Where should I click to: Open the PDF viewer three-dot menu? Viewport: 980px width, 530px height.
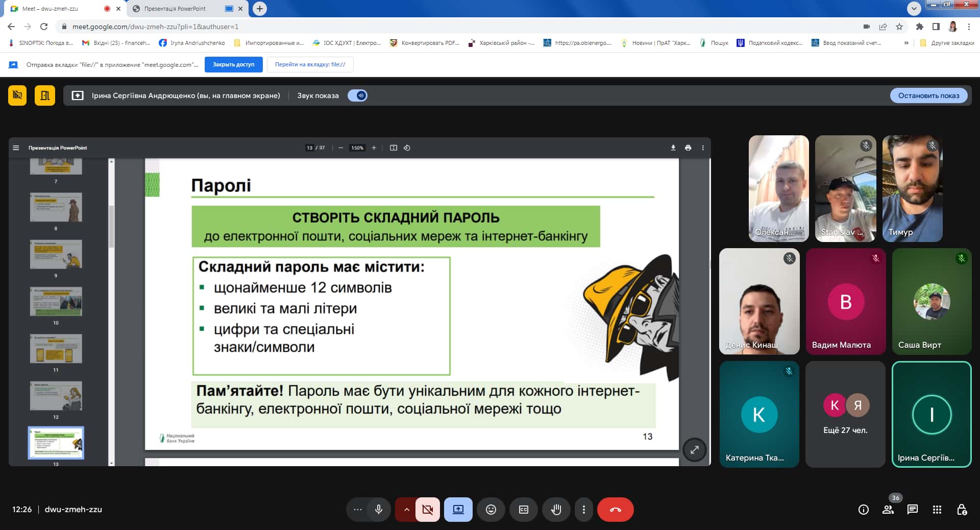coord(703,148)
